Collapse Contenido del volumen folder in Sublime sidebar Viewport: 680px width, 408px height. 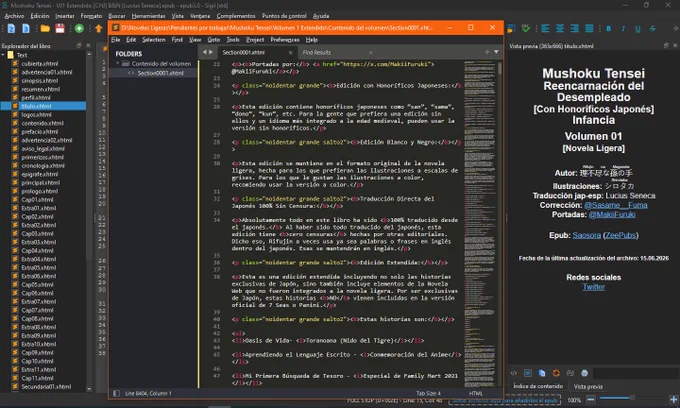pos(118,63)
